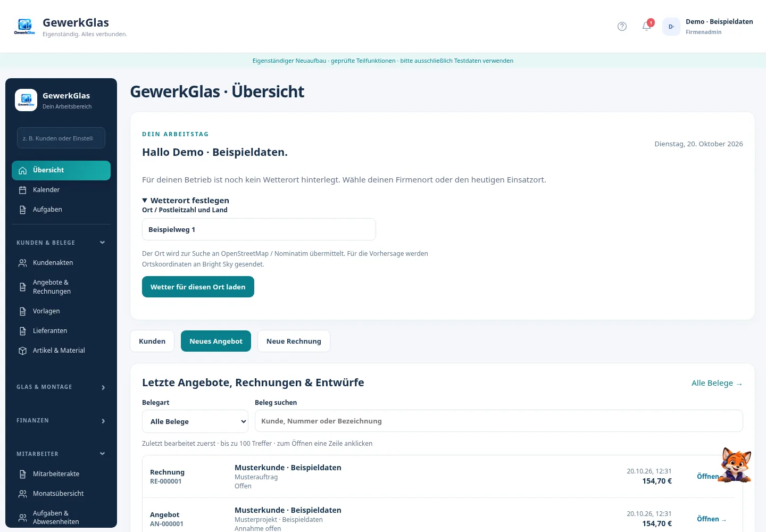Click 'Musterprojekt · Beispieldaten' in the Angebot row
This screenshot has width=766, height=532.
tap(279, 520)
